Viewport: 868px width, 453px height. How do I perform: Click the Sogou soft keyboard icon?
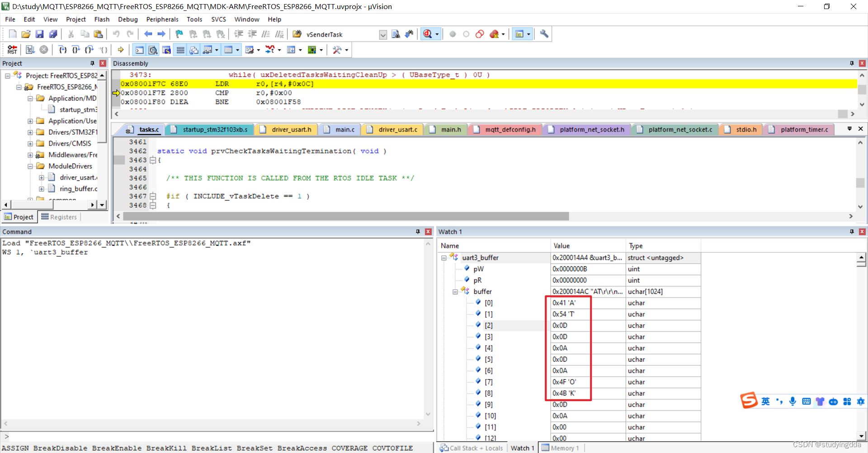click(x=806, y=401)
